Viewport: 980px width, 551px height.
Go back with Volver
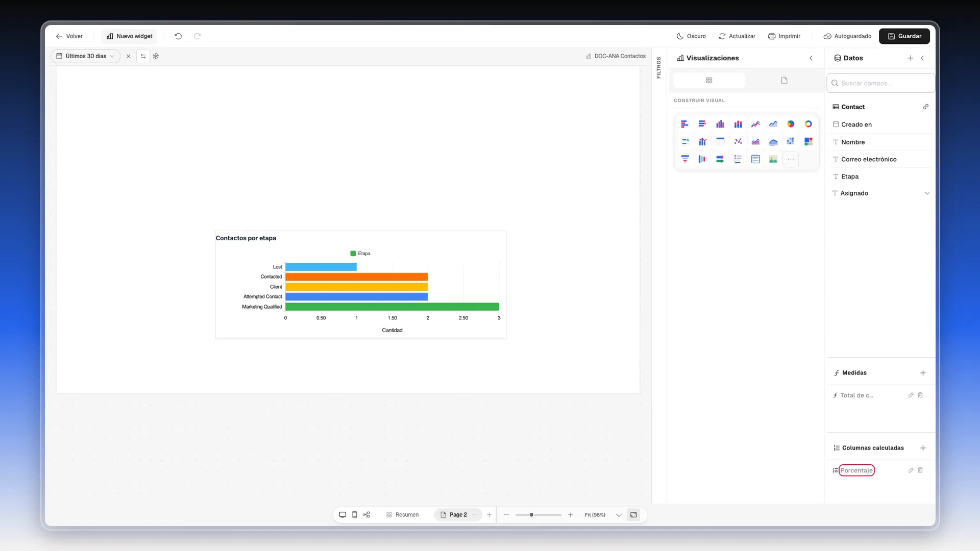[69, 36]
